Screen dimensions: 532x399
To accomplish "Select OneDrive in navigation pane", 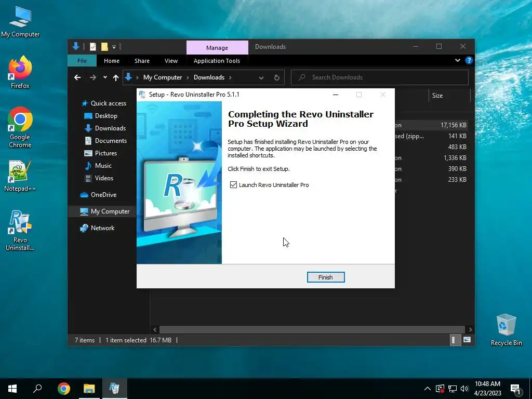I will (98, 195).
